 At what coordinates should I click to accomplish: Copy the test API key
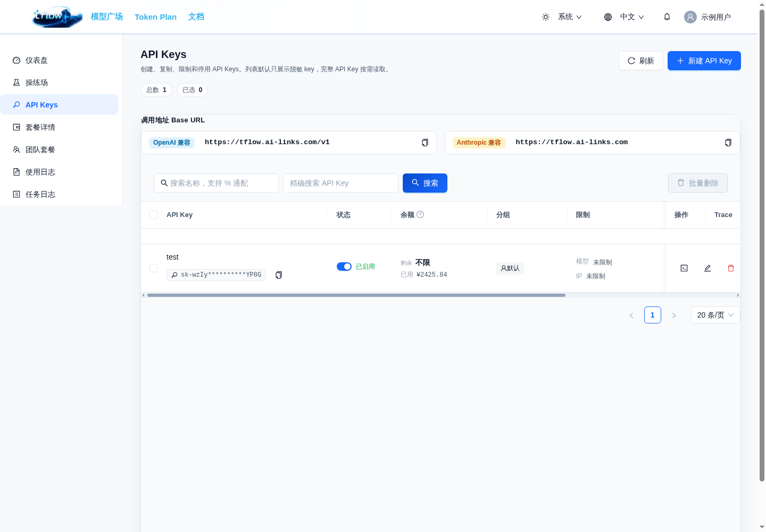(279, 275)
